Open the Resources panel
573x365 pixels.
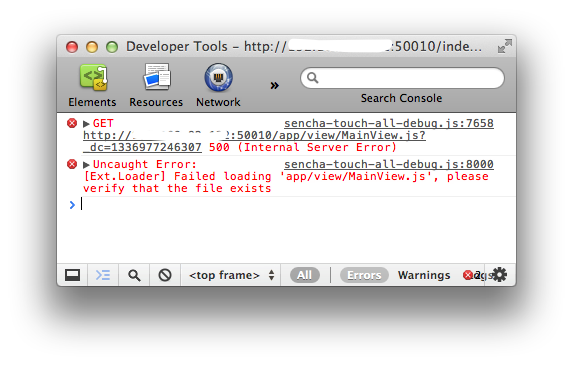pyautogui.click(x=156, y=86)
